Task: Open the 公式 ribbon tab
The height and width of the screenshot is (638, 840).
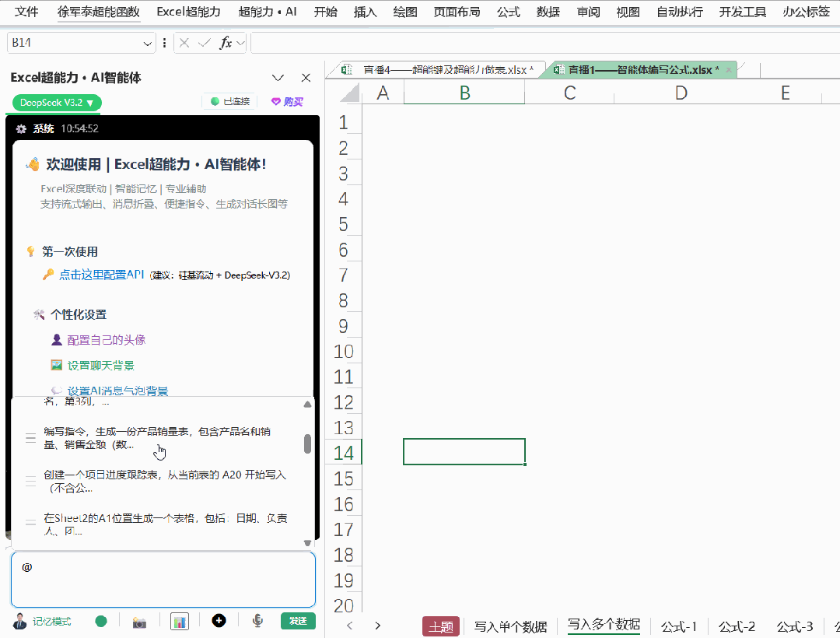Action: coord(508,12)
